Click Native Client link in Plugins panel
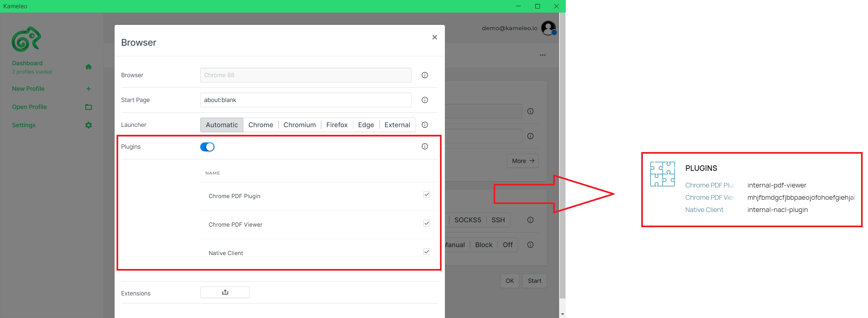The width and height of the screenshot is (868, 318). 704,210
